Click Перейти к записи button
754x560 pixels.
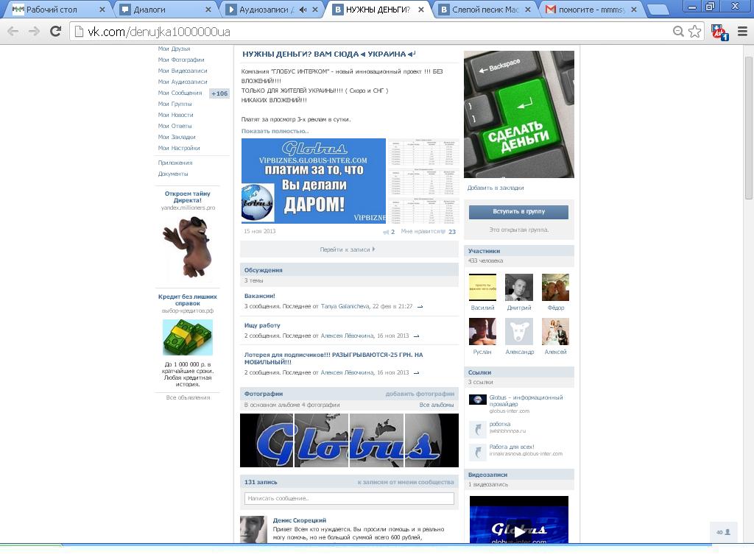tap(349, 249)
